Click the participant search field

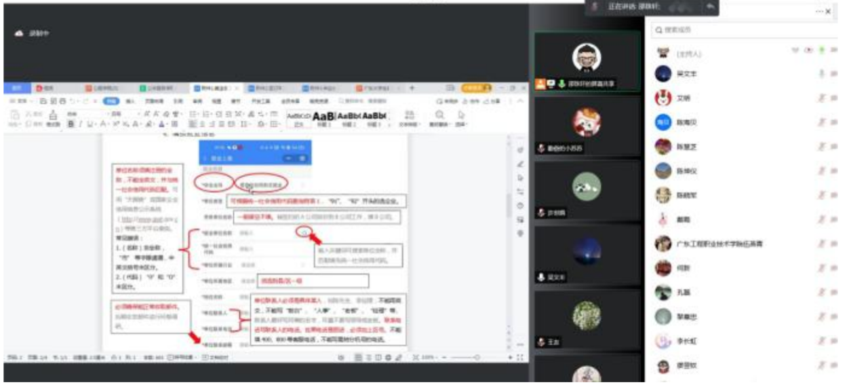(739, 30)
